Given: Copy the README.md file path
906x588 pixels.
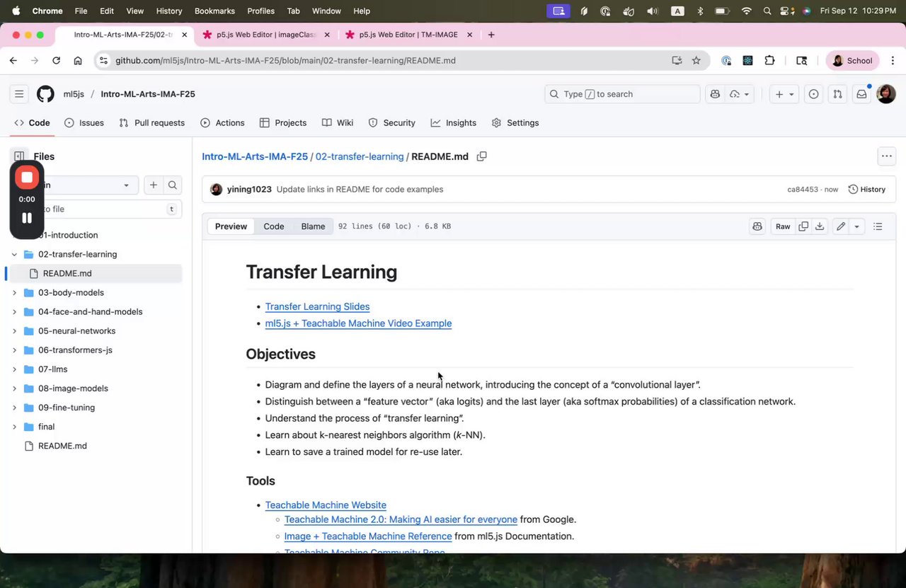Looking at the screenshot, I should [x=481, y=156].
